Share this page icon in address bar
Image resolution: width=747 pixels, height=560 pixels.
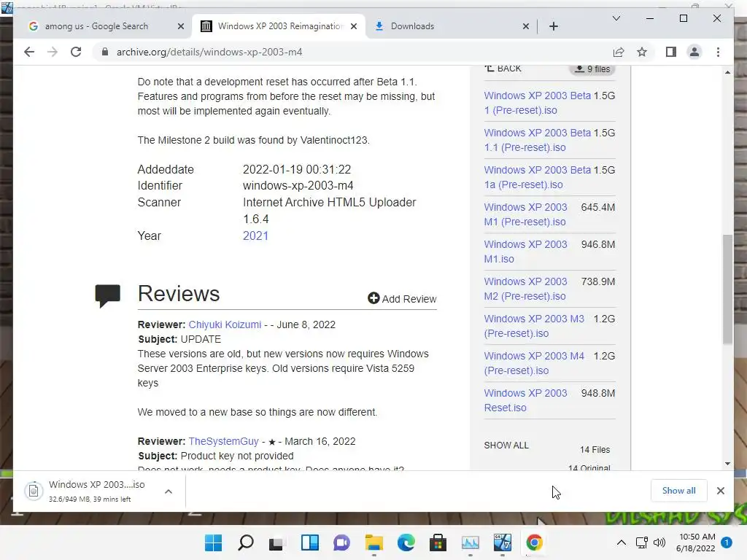click(619, 52)
